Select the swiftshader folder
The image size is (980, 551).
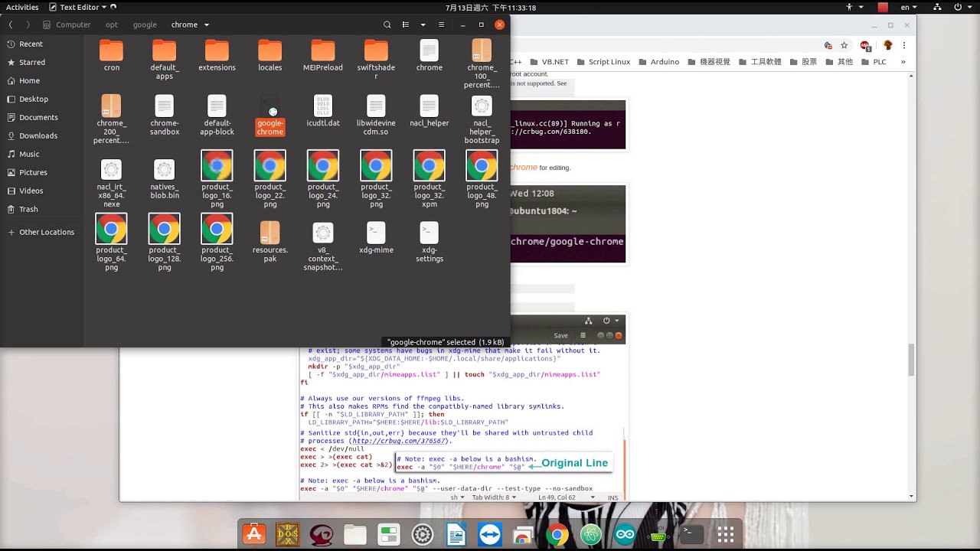click(x=376, y=60)
